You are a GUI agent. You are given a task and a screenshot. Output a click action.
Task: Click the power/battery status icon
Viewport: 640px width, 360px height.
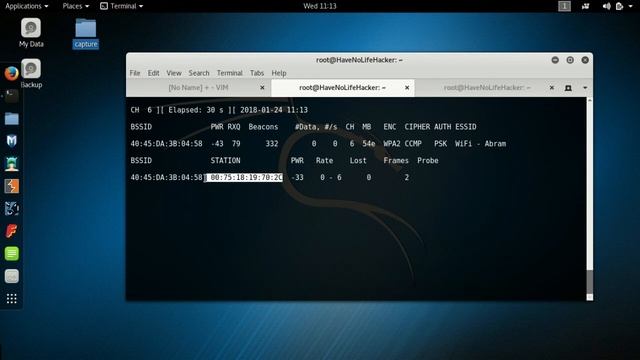620,6
